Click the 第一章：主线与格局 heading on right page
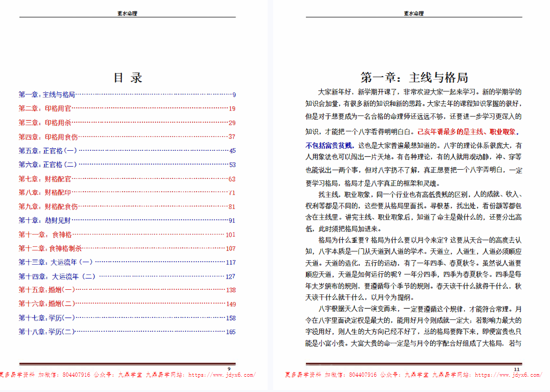Image resolution: width=550 pixels, height=392 pixels. tap(414, 78)
